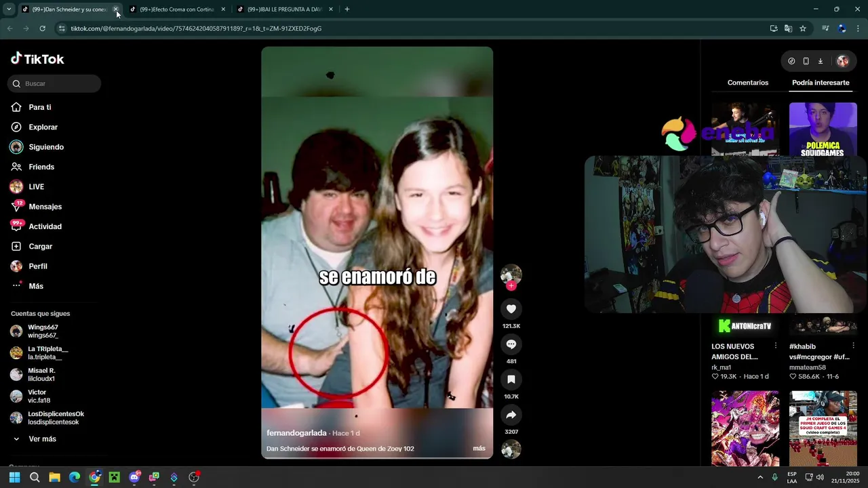Reload the page
This screenshot has height=488, width=868.
[42, 28]
